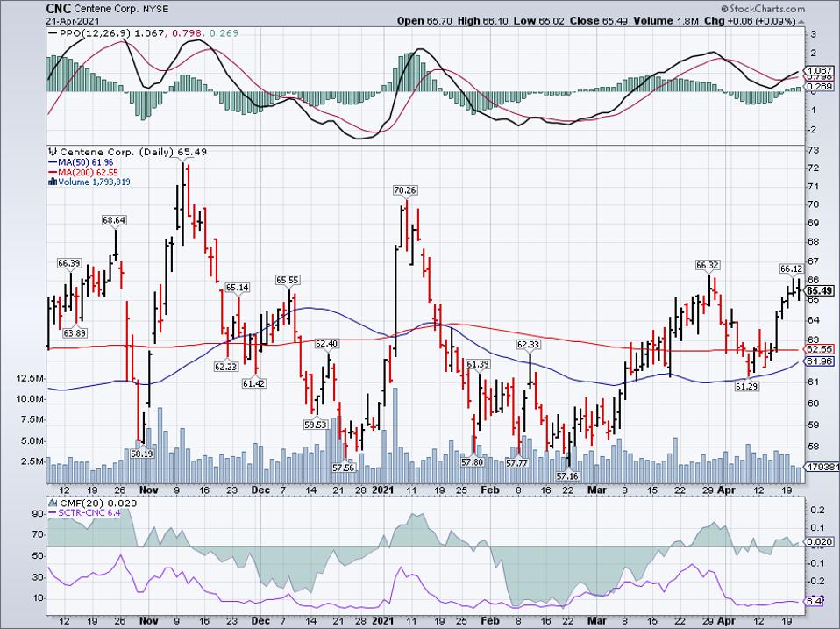The image size is (840, 629).
Task: Click the 'Chg +0.06 (+0.09%)' value
Action: [750, 21]
